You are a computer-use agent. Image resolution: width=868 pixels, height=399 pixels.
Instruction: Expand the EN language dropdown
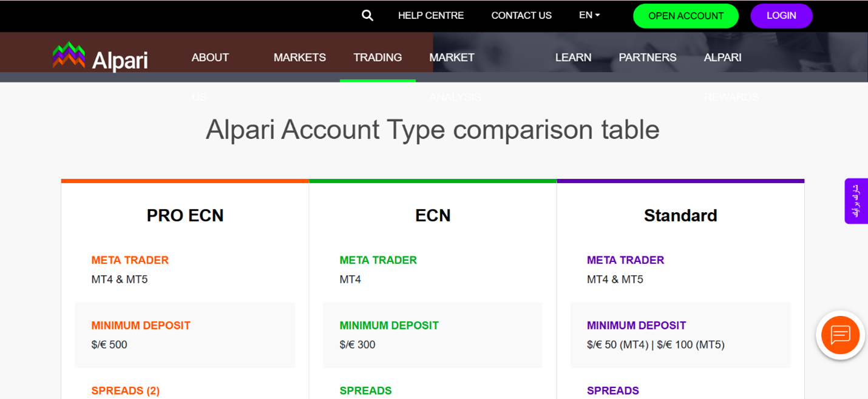[589, 15]
